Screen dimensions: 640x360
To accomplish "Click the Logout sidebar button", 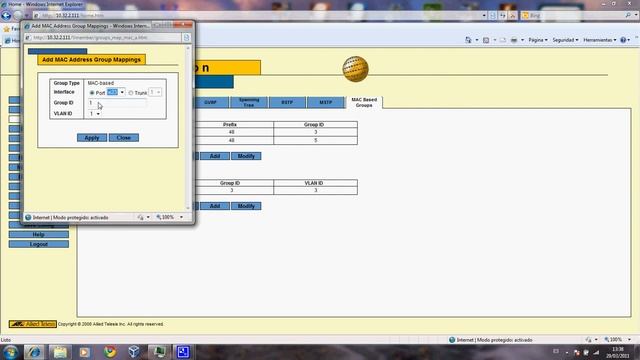I will [39, 244].
